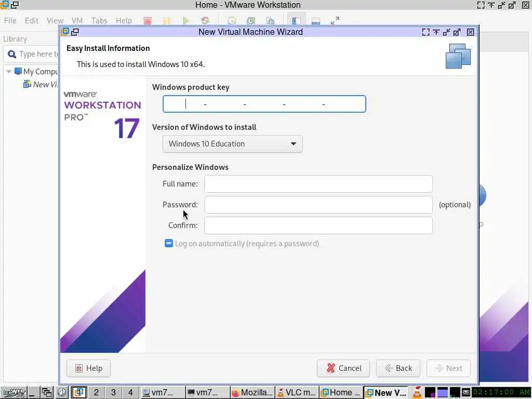Click the green power on play icon
Viewport: 532px width, 399px height.
point(185,21)
